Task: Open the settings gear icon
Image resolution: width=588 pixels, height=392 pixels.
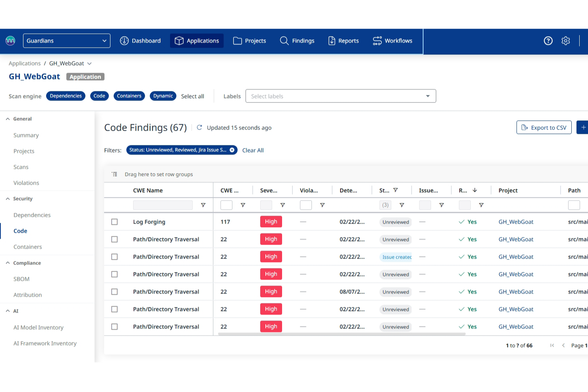Action: click(x=565, y=41)
